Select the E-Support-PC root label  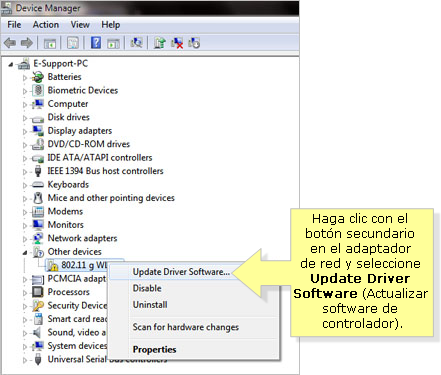coord(60,63)
